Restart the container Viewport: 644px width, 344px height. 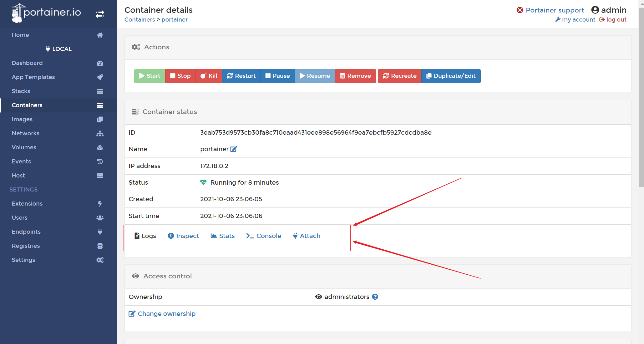click(x=241, y=76)
